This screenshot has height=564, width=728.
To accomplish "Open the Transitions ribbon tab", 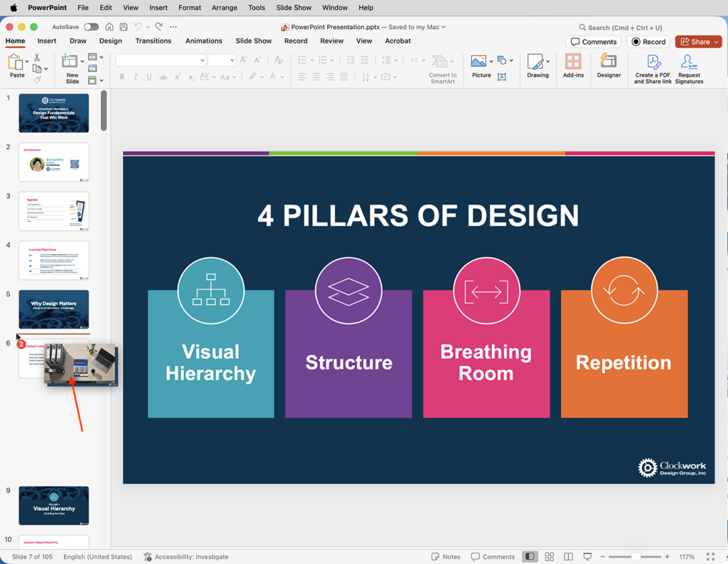I will [154, 40].
